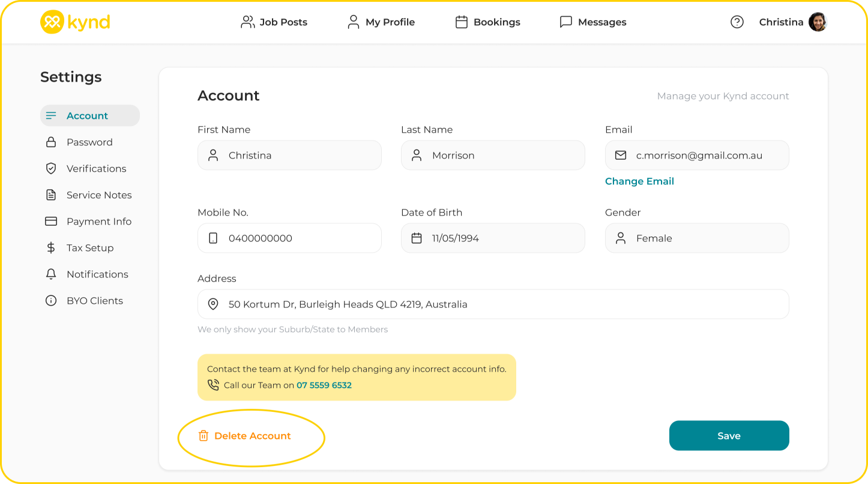Call the team via 07 5559 6532 link
Viewport: 868px width, 484px height.
324,385
